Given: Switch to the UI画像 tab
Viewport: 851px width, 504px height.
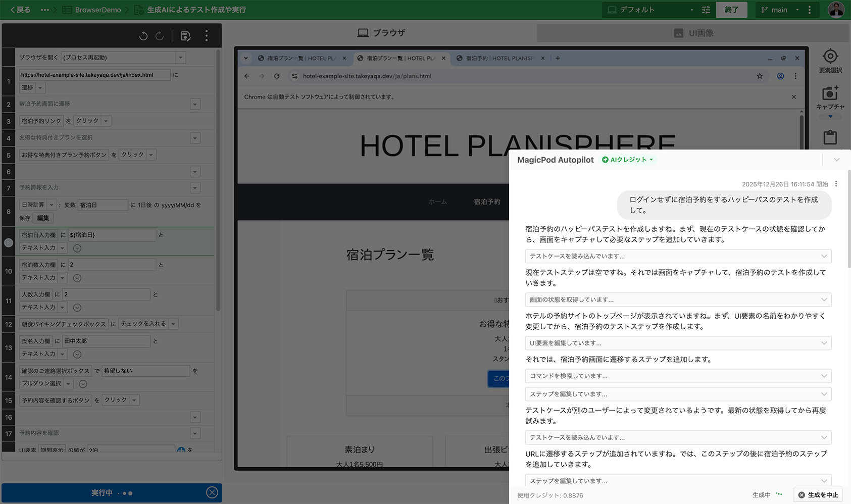Looking at the screenshot, I should [x=693, y=33].
